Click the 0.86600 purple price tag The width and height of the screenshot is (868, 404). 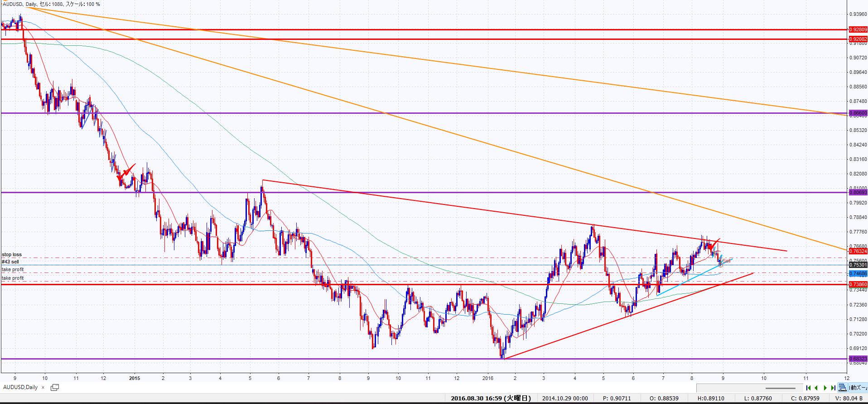(x=858, y=113)
